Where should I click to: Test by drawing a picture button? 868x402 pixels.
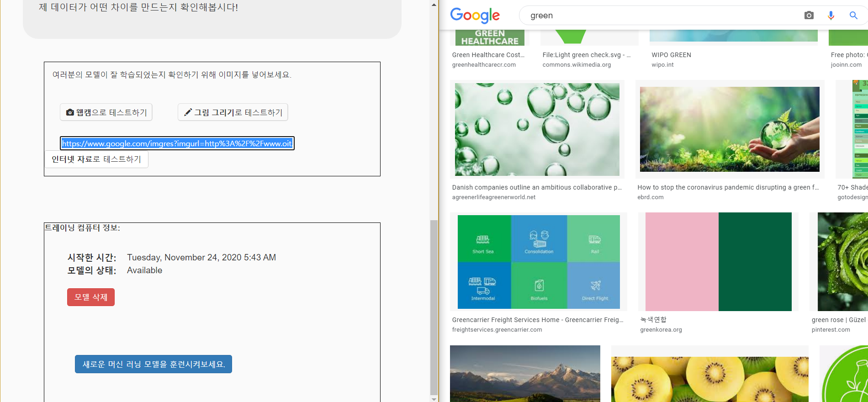(x=233, y=112)
